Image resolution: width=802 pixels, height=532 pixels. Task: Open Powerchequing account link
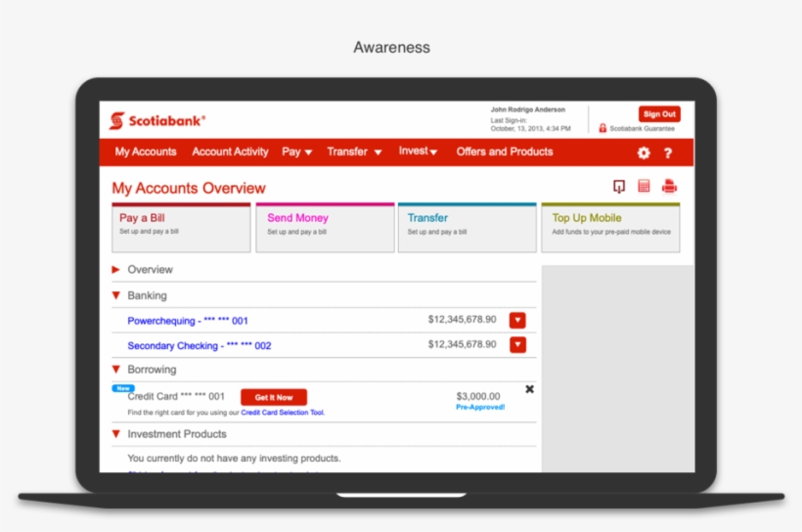click(x=188, y=321)
